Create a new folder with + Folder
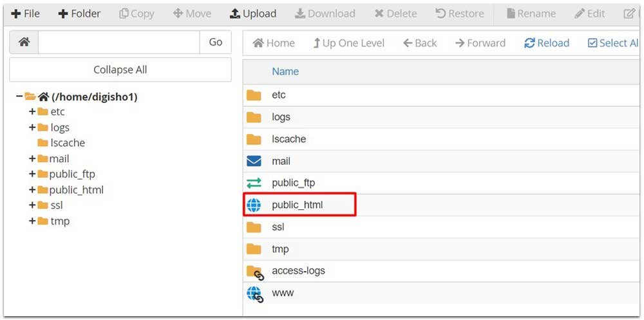Screen dimensions: 644x320 79,14
